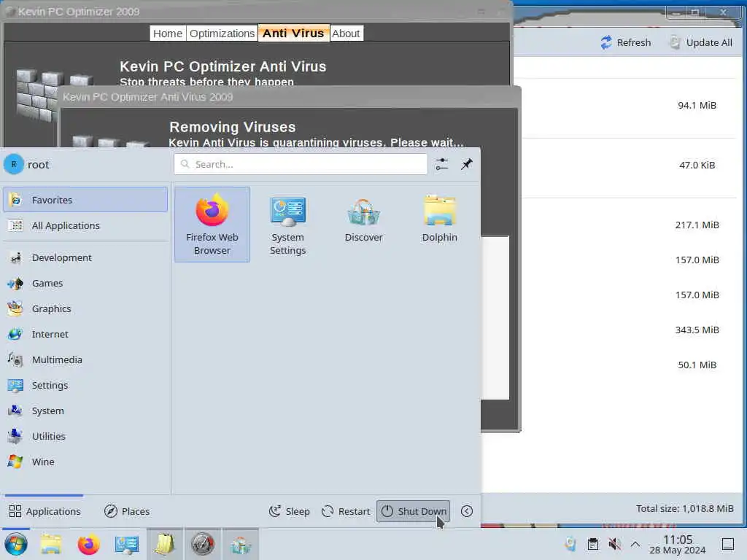
Task: Click the Shut Down button
Action: pos(413,511)
